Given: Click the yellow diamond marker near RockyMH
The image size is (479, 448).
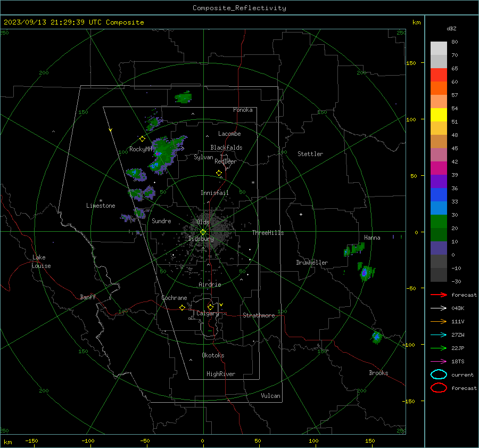Looking at the screenshot, I should (142, 139).
